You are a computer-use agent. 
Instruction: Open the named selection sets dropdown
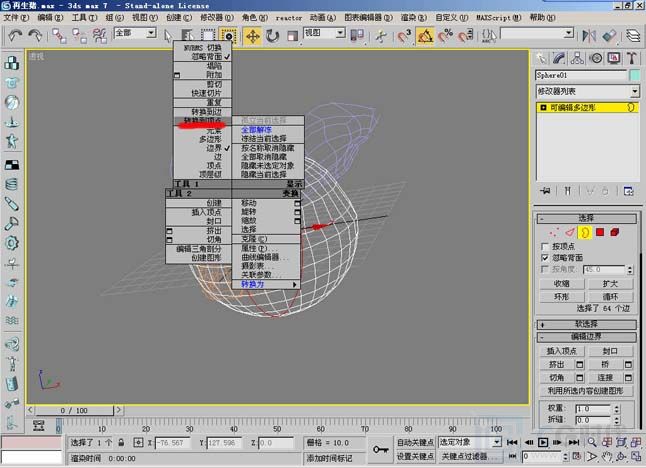pyautogui.click(x=569, y=33)
